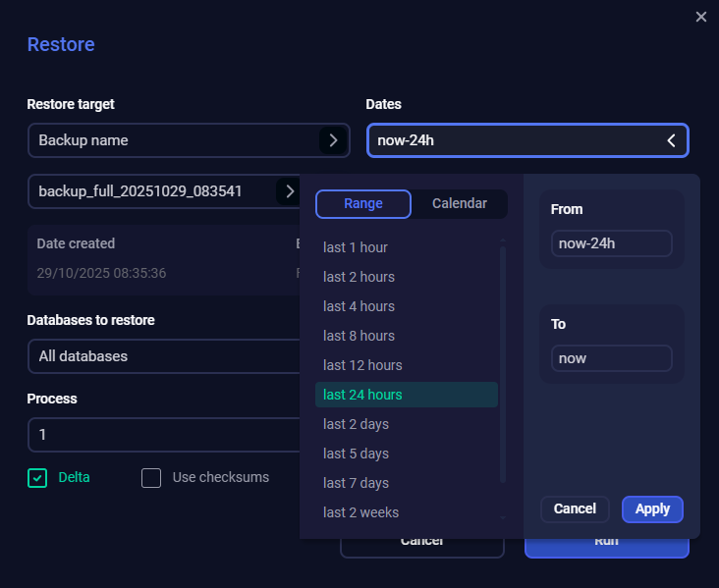Toggle the Delta checkbox
Viewport: 719px width, 588px height.
[37, 478]
